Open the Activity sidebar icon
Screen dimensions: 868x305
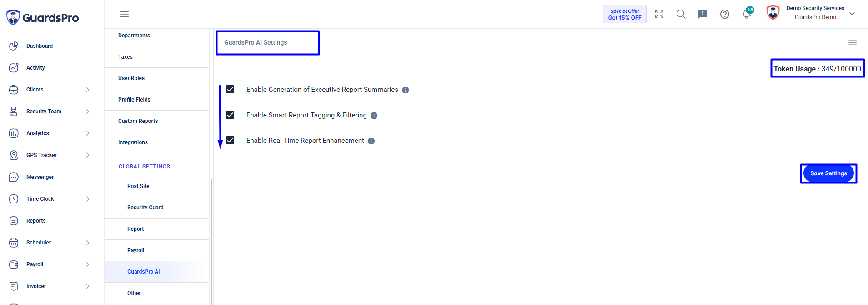[14, 68]
